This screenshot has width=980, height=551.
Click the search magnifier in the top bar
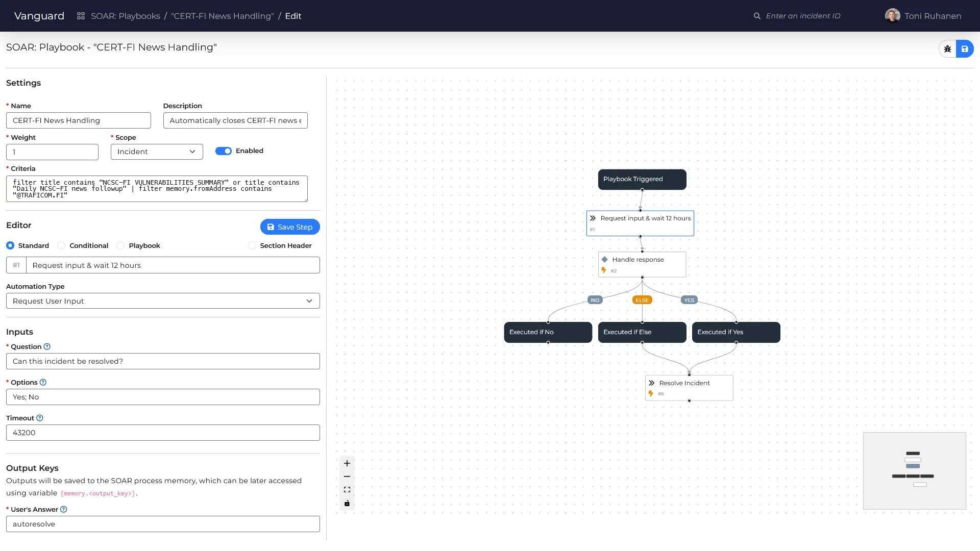tap(757, 16)
